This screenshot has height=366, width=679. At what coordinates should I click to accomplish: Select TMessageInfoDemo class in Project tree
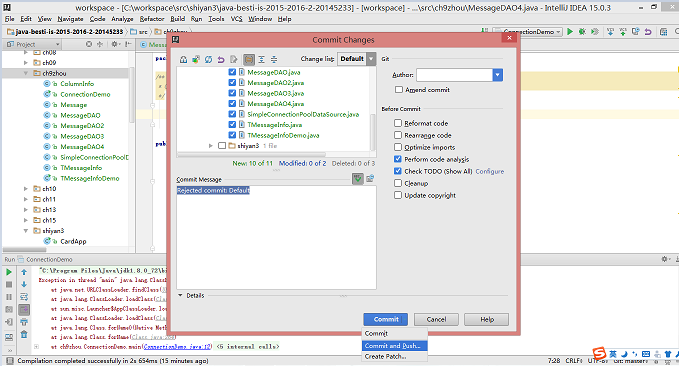[90, 178]
